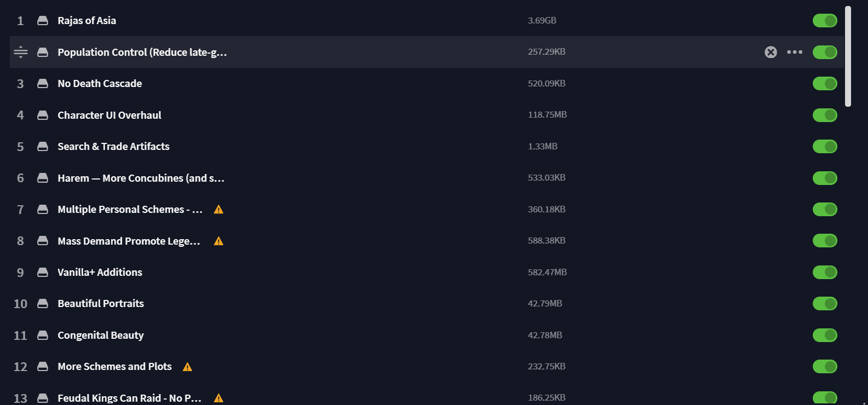868x405 pixels.
Task: Click the drive icon next to Beautiful Portraits
Action: click(x=43, y=304)
